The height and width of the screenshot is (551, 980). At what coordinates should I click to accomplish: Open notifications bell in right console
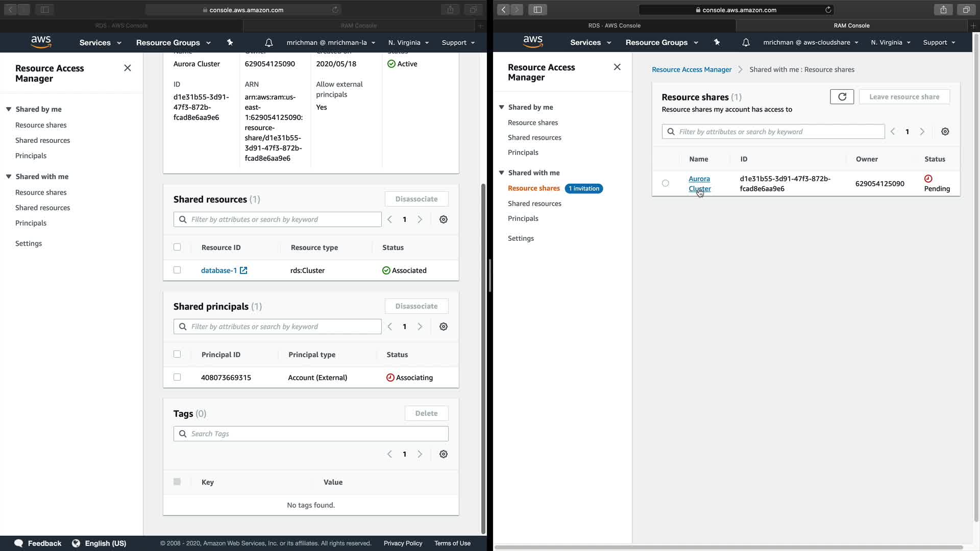point(746,42)
